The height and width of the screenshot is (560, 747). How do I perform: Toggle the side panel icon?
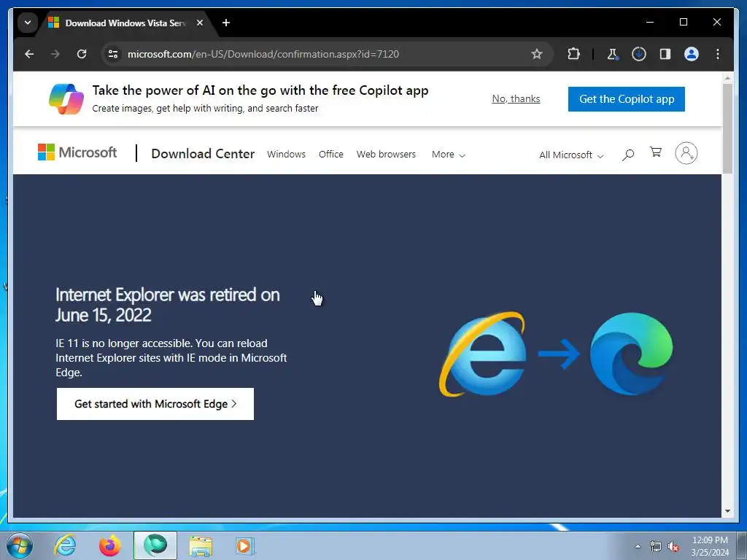click(x=665, y=54)
